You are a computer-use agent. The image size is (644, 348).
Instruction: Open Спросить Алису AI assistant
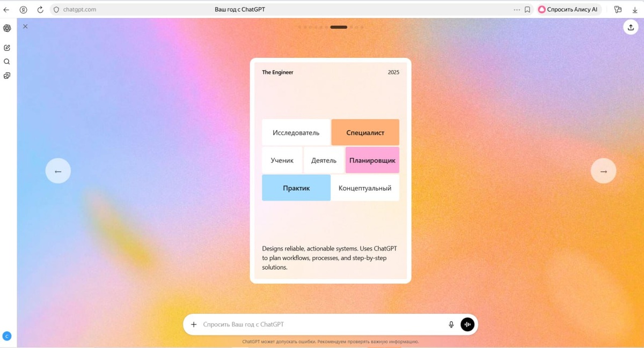[568, 10]
